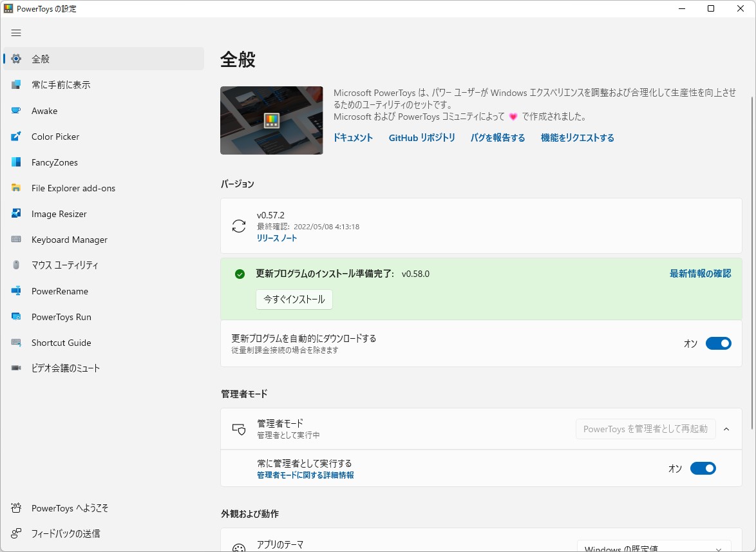Open フィードバックの送信 item
756x552 pixels.
coord(104,533)
